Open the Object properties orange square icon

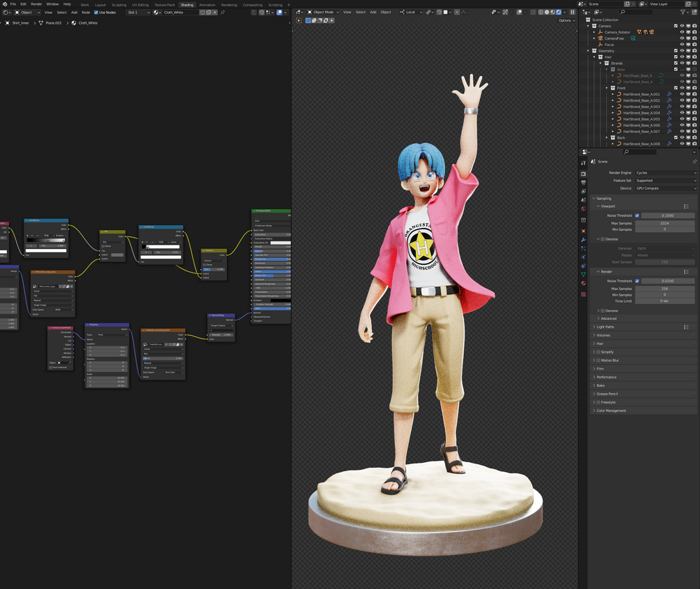[x=584, y=231]
